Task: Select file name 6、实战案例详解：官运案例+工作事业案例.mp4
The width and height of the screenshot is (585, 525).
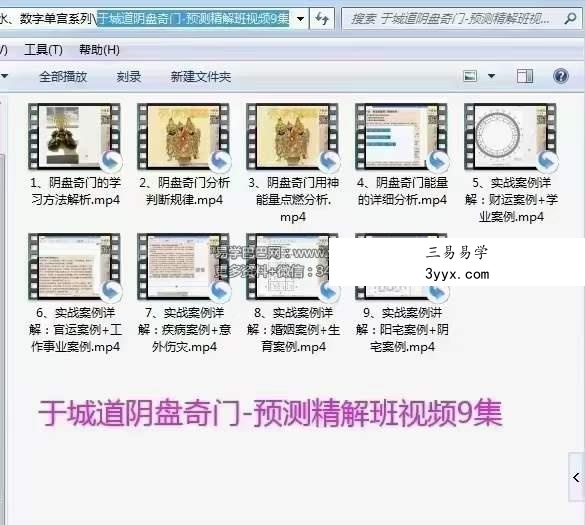Action: [75, 329]
